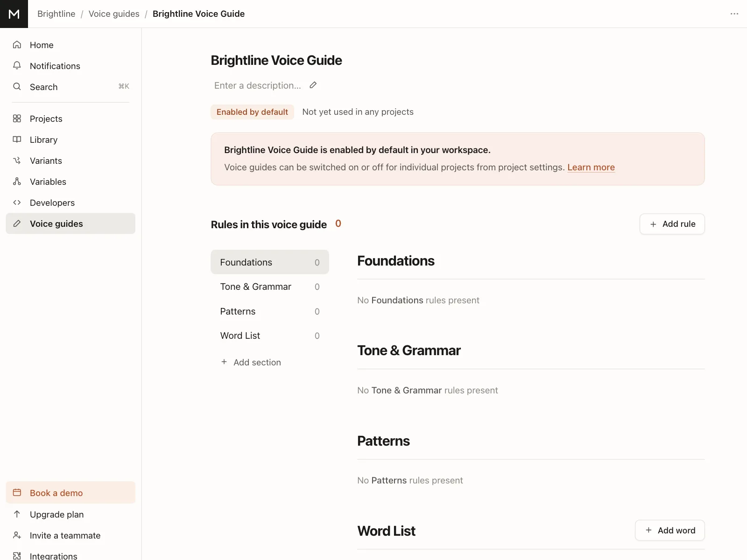Click the Projects grid icon

pyautogui.click(x=17, y=119)
